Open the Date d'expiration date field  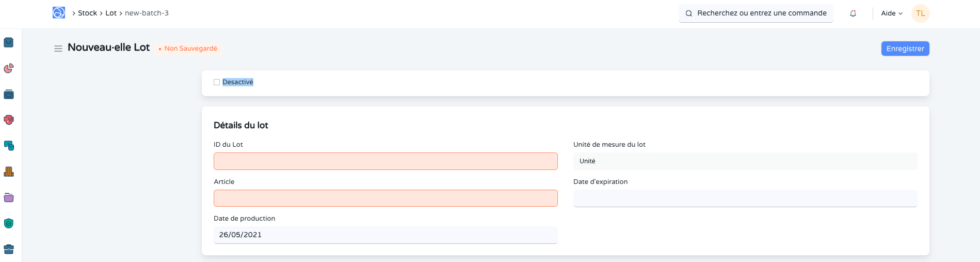[x=745, y=198]
